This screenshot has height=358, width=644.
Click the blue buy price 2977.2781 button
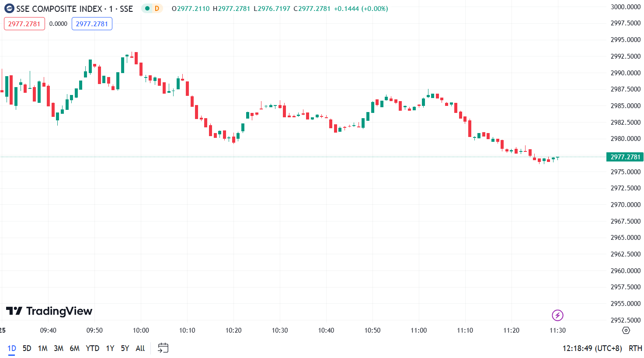(92, 24)
